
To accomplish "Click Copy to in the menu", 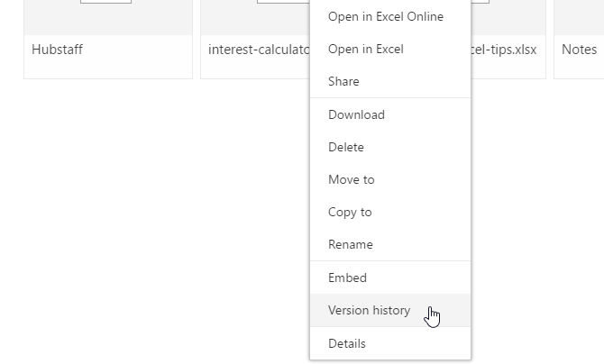I will click(350, 212).
